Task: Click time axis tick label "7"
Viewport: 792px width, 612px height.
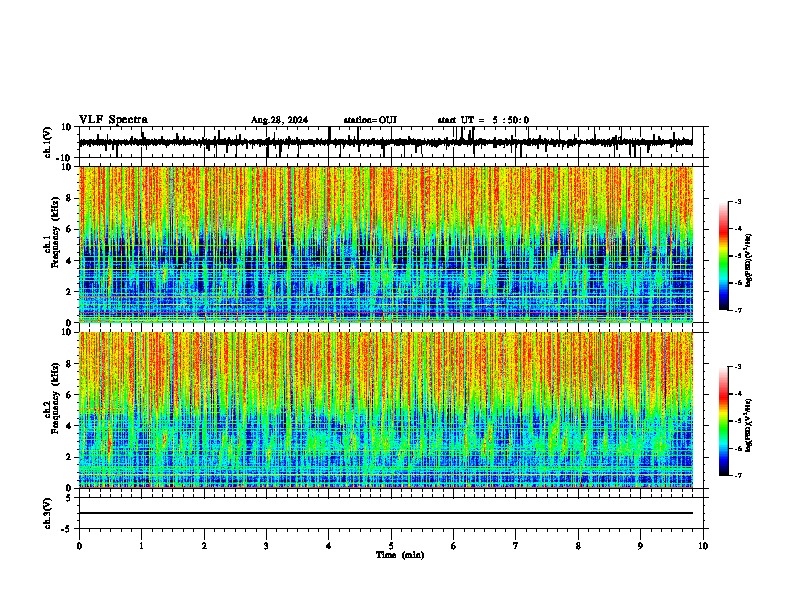Action: pyautogui.click(x=516, y=546)
